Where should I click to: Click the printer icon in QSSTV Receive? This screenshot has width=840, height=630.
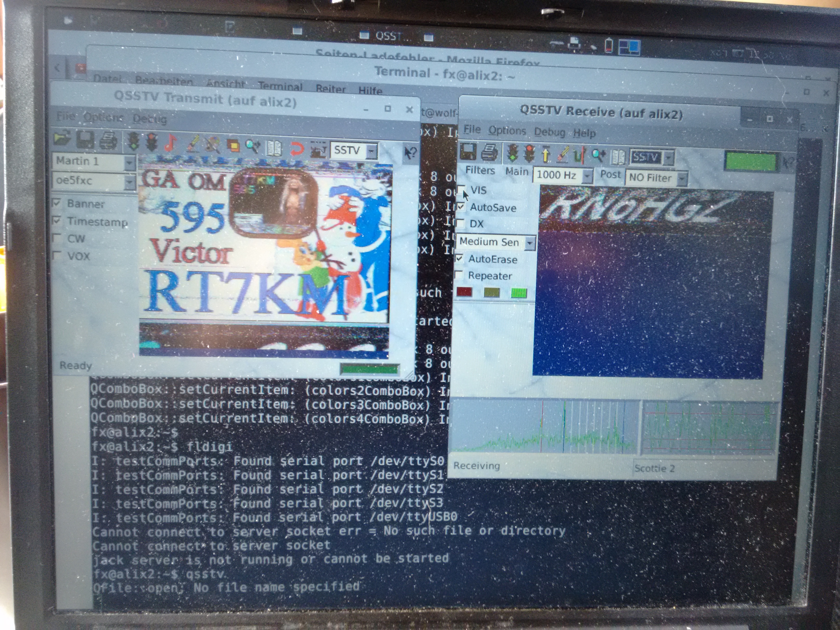pos(489,152)
